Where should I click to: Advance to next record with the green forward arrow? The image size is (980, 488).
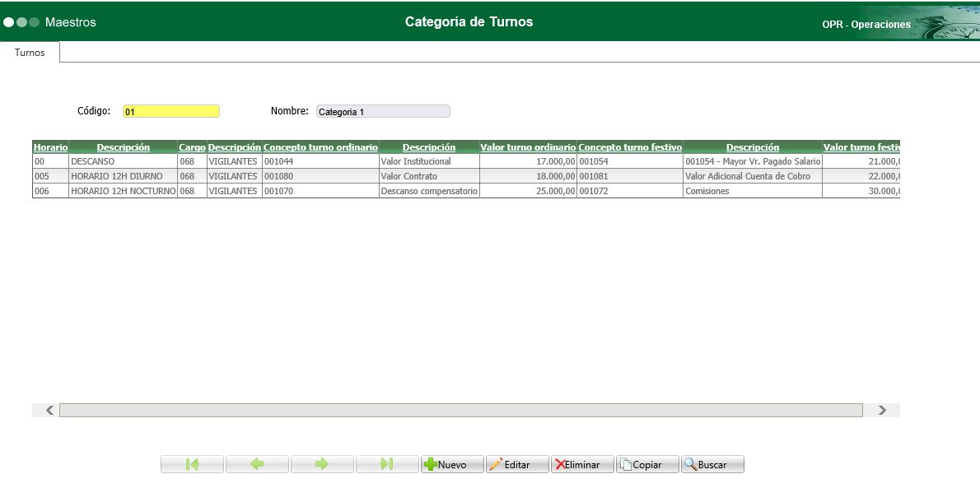click(x=322, y=463)
